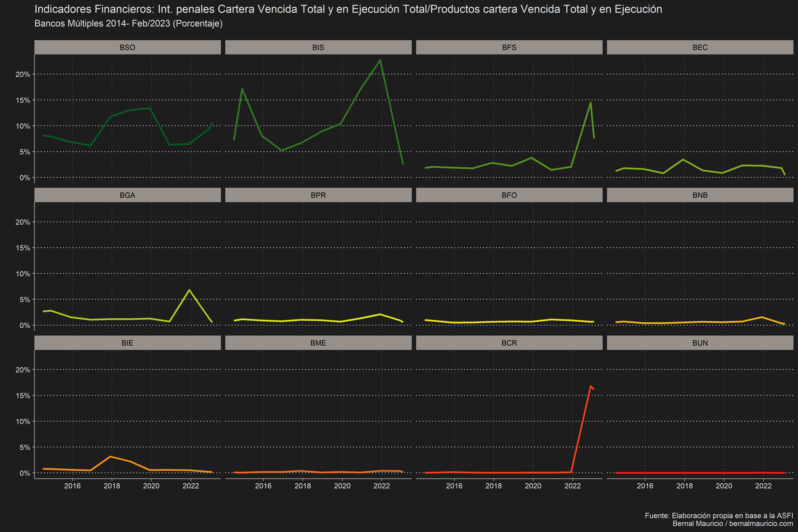This screenshot has height=532, width=798.
Task: Click the 'Bernal Mauricio / bernalmauricio.com' credit
Action: (x=733, y=523)
